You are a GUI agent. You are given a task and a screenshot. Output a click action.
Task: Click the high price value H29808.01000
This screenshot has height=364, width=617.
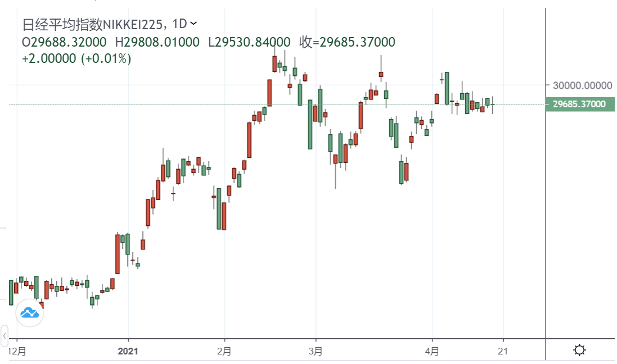(157, 42)
